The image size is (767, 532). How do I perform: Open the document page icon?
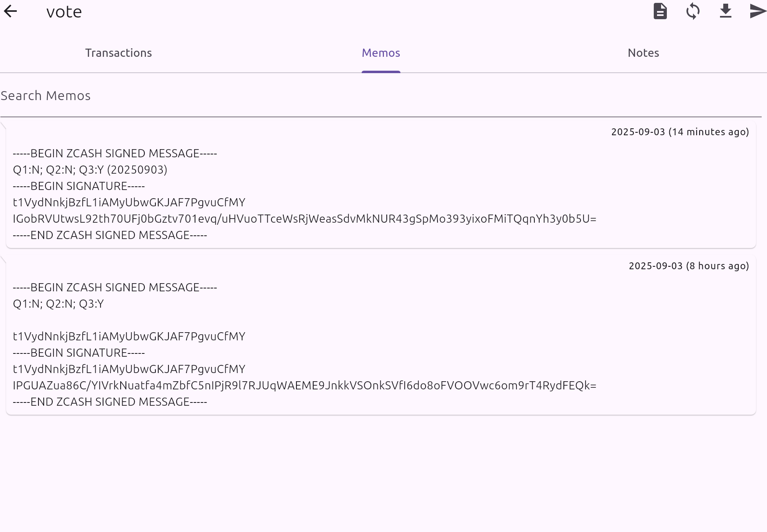(660, 11)
